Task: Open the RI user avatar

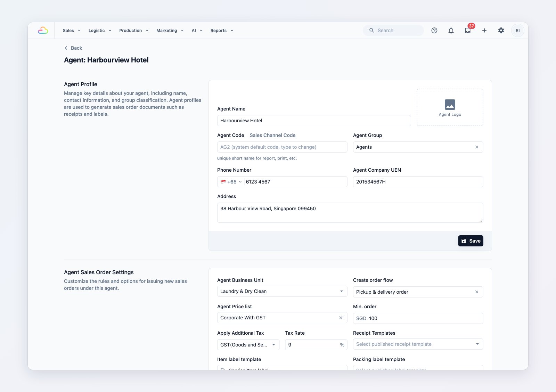Action: pyautogui.click(x=518, y=31)
